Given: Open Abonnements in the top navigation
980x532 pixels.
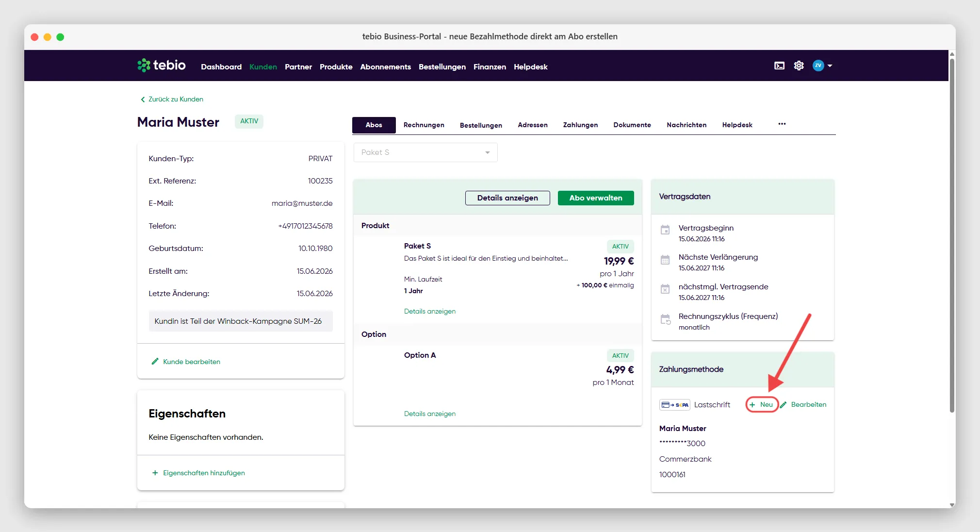Looking at the screenshot, I should point(385,66).
